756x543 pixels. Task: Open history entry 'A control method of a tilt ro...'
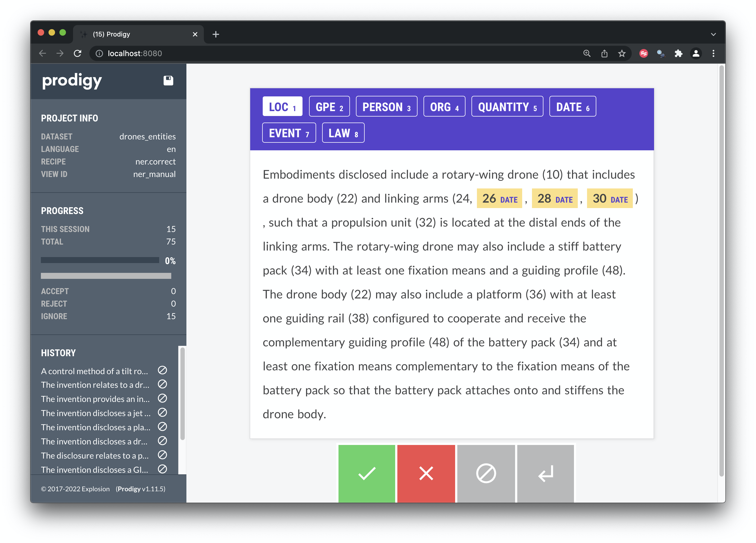[94, 371]
